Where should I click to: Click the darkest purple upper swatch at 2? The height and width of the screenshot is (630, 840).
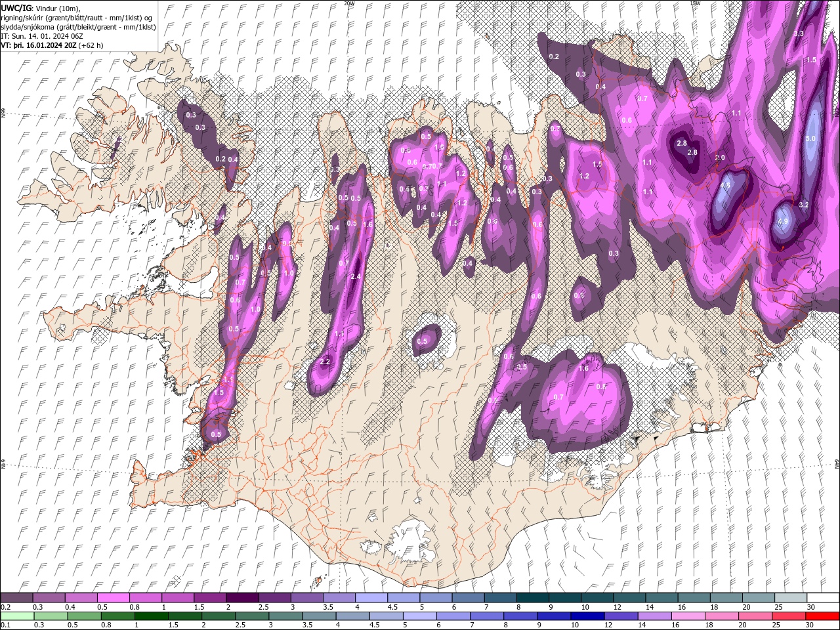(x=241, y=598)
